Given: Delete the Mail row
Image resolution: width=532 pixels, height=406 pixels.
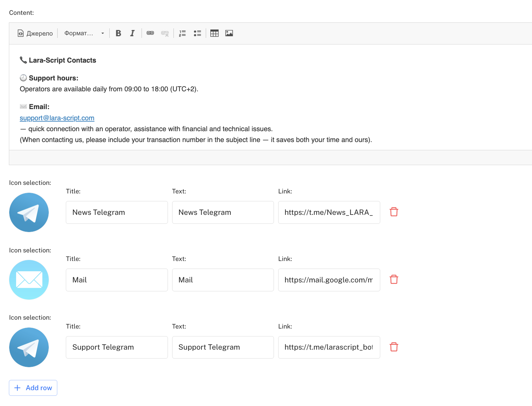Looking at the screenshot, I should (394, 279).
